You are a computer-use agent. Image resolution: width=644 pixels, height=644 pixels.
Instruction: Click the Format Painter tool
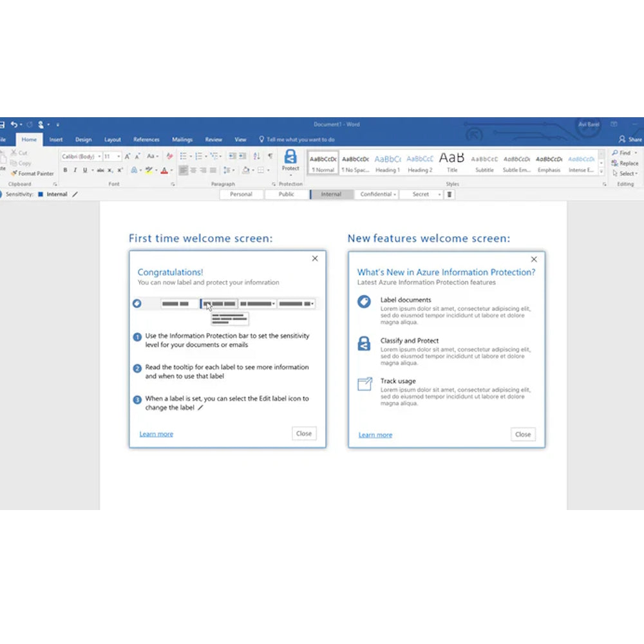tap(32, 173)
